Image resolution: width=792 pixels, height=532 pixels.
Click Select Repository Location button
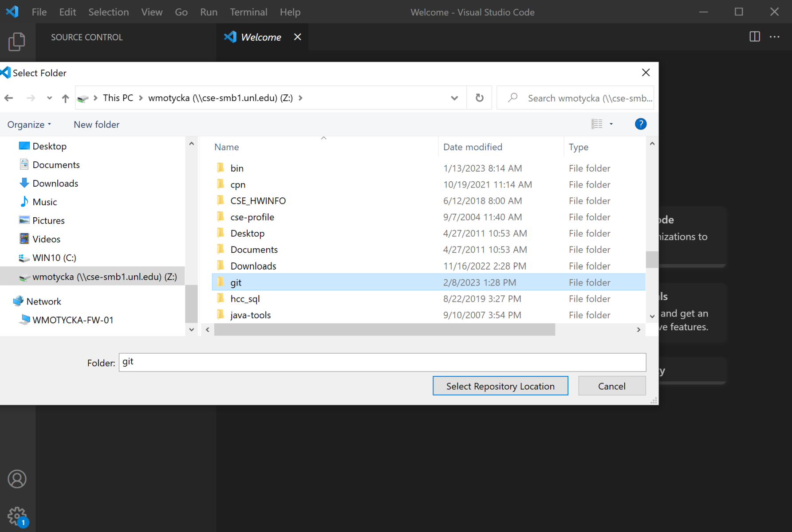[x=500, y=386]
